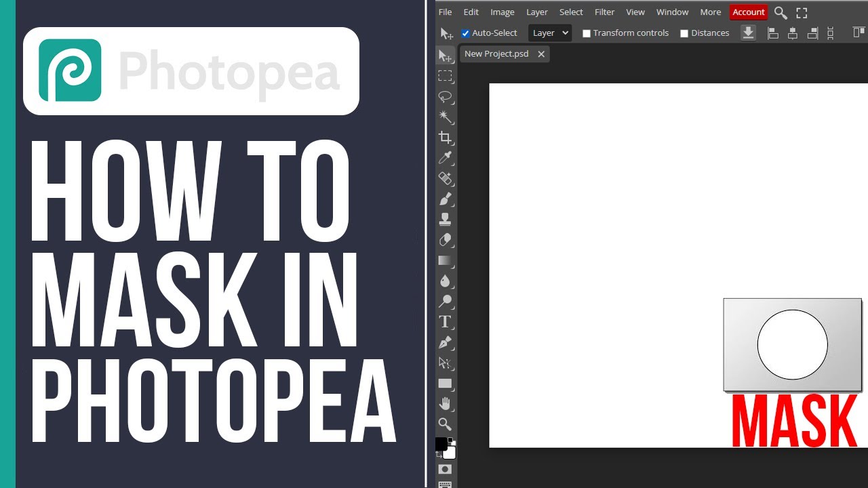868x488 pixels.
Task: Open the black foreground color swatch
Action: [x=441, y=443]
